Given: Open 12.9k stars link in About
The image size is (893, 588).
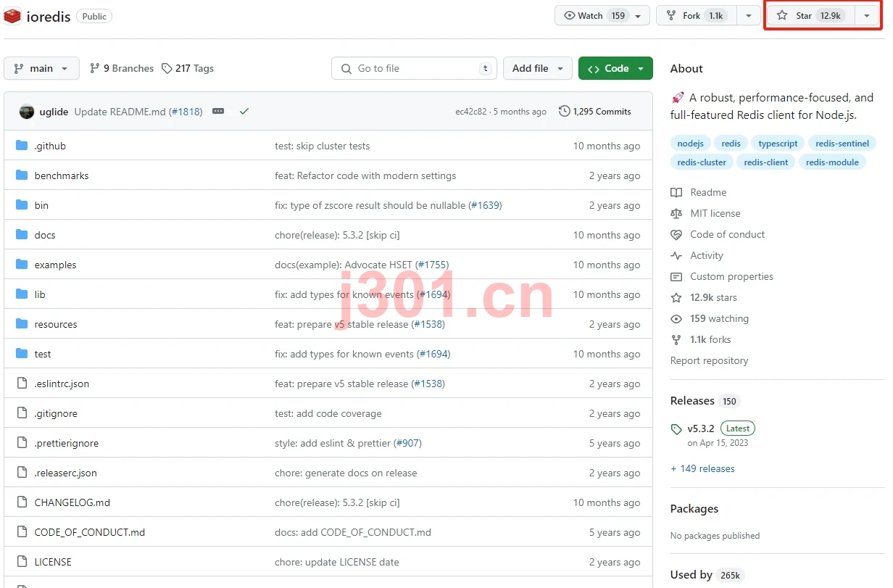Looking at the screenshot, I should click(x=713, y=297).
